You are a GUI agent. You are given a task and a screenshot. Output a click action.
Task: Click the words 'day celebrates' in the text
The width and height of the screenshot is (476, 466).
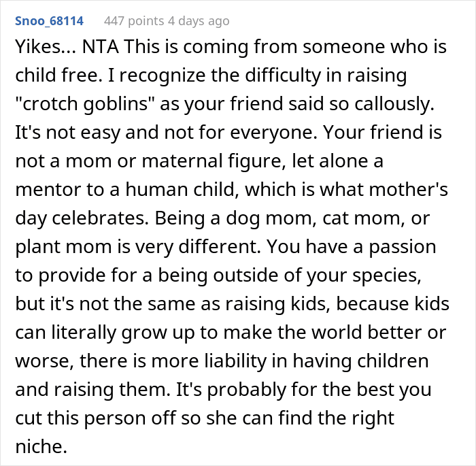pos(82,218)
